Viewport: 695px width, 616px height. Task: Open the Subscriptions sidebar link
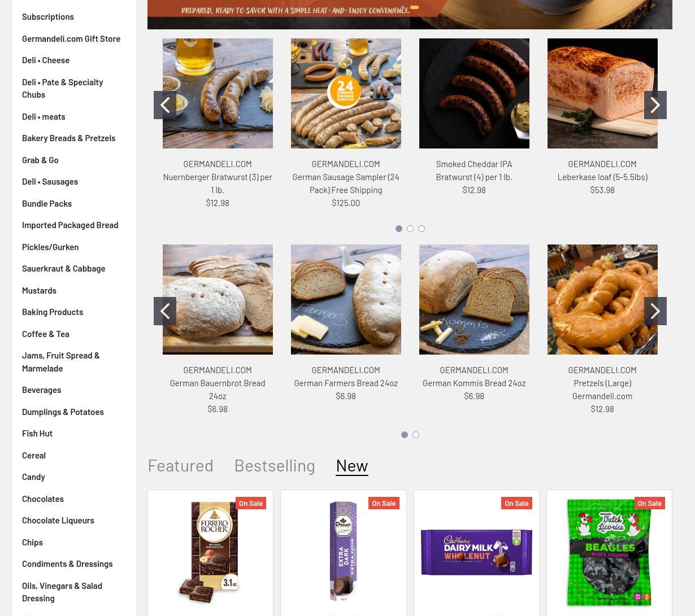48,17
